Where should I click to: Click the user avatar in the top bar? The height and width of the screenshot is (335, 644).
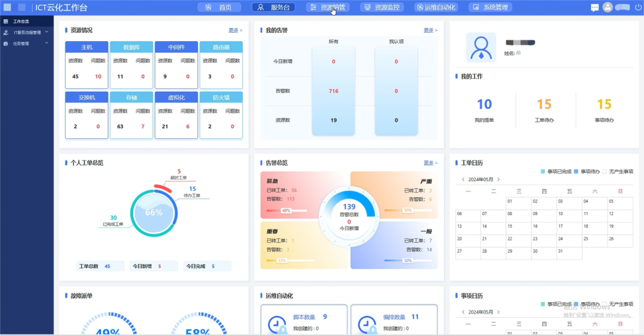click(608, 7)
